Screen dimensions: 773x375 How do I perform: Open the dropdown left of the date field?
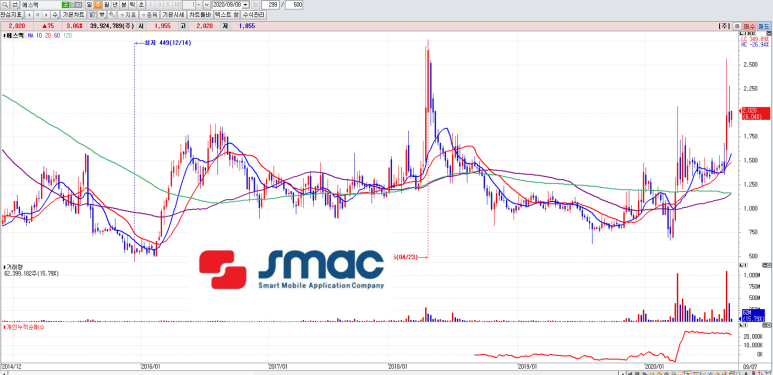click(x=207, y=4)
